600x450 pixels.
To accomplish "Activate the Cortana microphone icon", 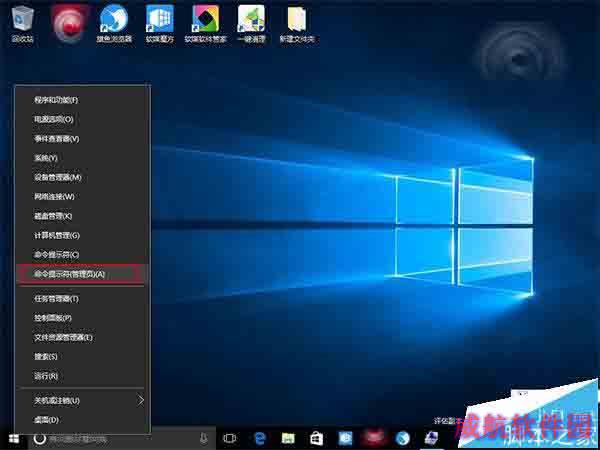I will point(204,439).
